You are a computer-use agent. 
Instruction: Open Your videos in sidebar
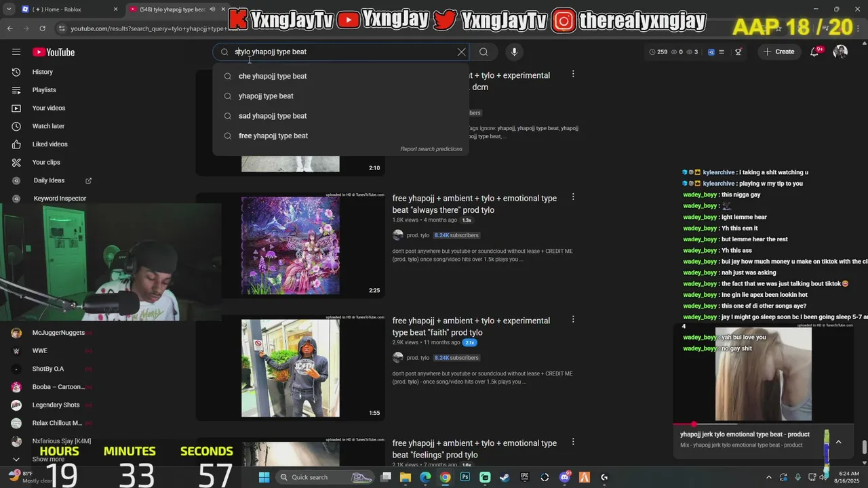[x=49, y=108]
